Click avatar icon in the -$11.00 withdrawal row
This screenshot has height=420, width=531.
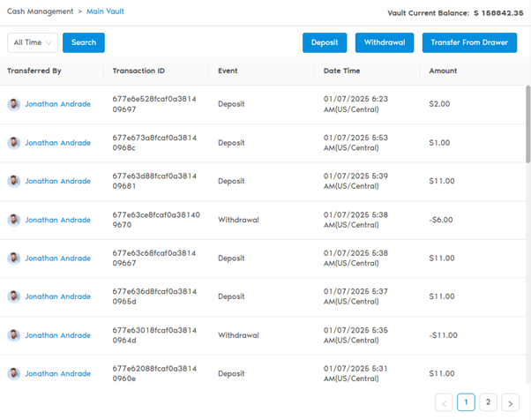pos(14,335)
